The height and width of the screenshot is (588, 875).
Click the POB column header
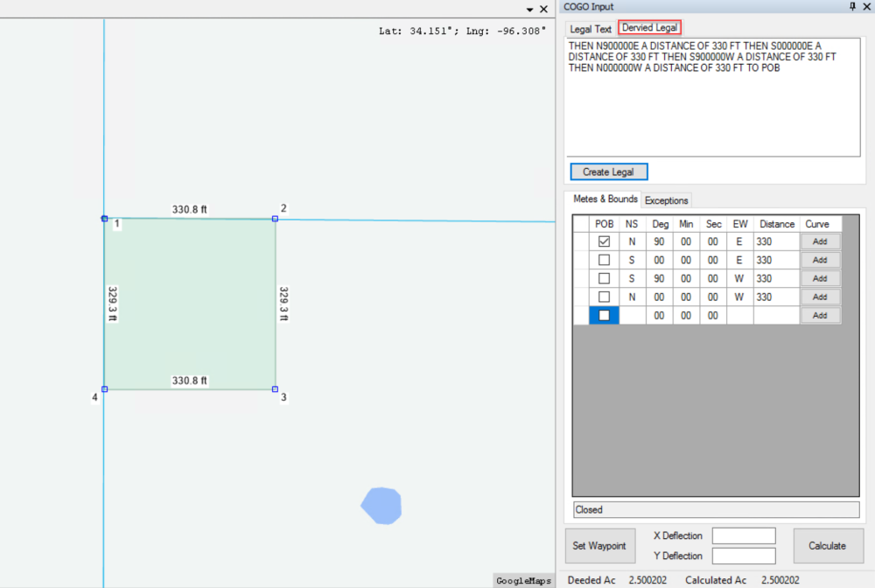[x=604, y=224]
